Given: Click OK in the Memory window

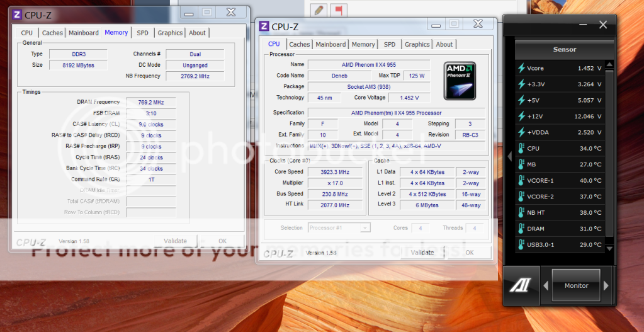Looking at the screenshot, I should pyautogui.click(x=222, y=241).
